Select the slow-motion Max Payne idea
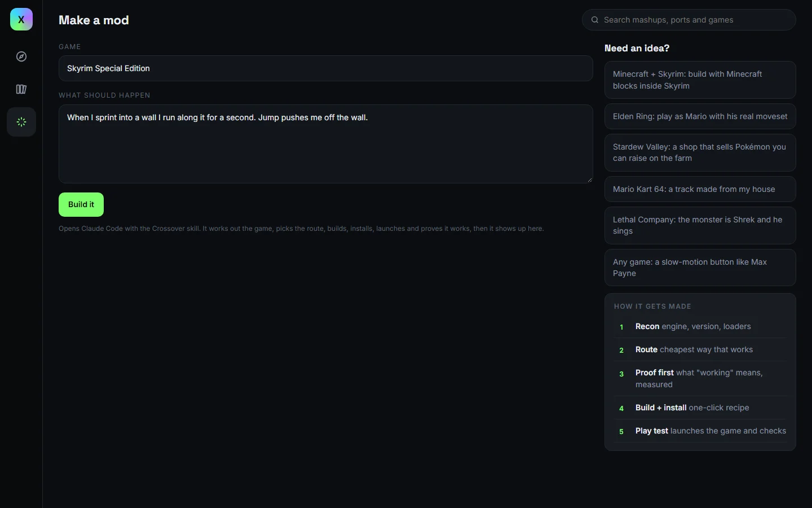 tap(700, 268)
